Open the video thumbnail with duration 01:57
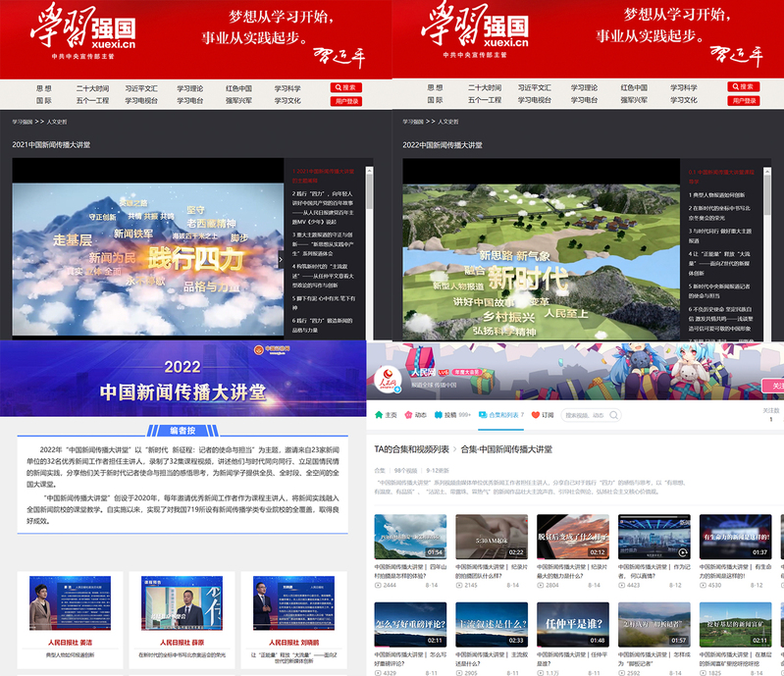 [654, 625]
